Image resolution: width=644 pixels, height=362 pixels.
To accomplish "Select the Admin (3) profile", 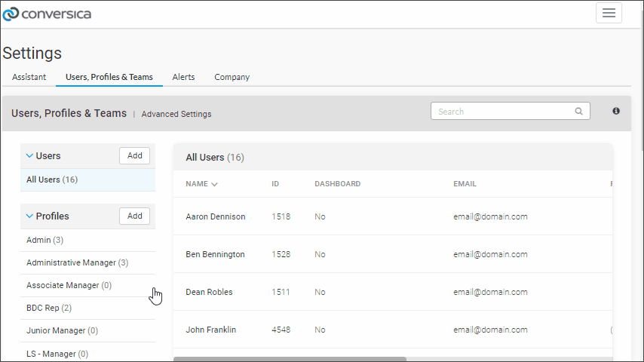I will pyautogui.click(x=88, y=240).
